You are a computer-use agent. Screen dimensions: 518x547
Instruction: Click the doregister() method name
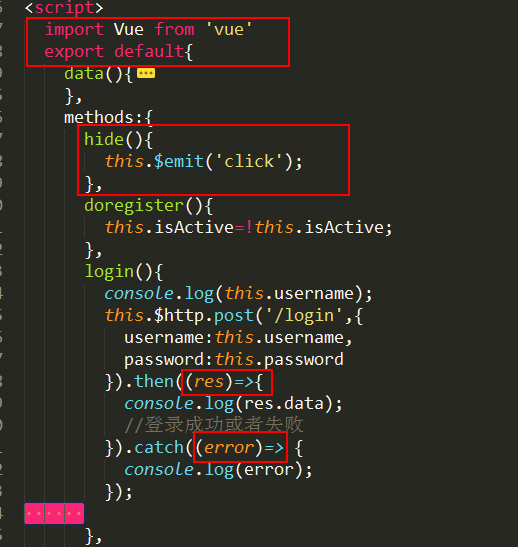pyautogui.click(x=134, y=205)
